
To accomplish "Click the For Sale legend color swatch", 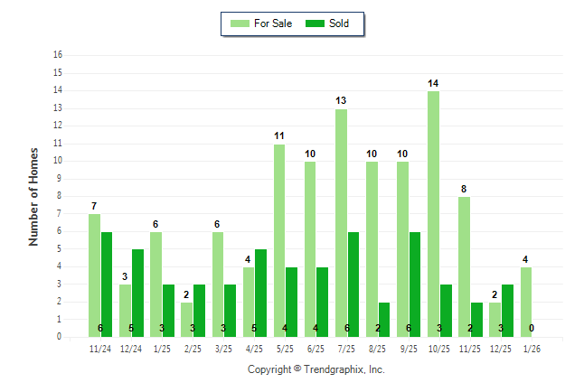I will click(240, 23).
